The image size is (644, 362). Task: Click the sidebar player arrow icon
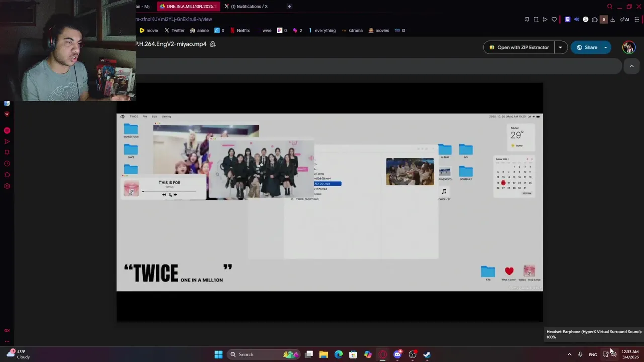[x=7, y=142]
